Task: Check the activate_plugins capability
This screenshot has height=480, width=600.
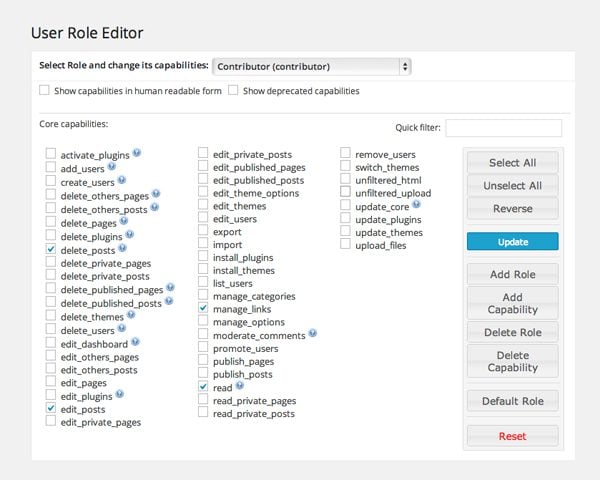Action: (51, 153)
